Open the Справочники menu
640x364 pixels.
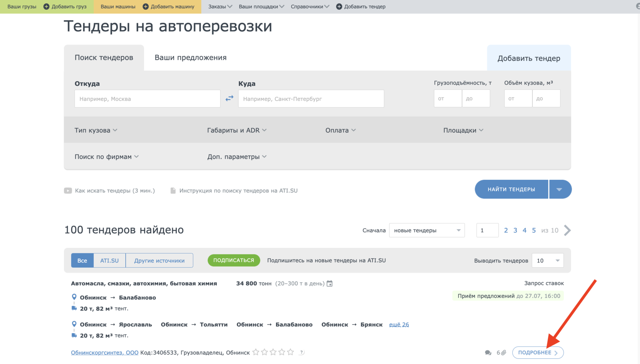(310, 6)
